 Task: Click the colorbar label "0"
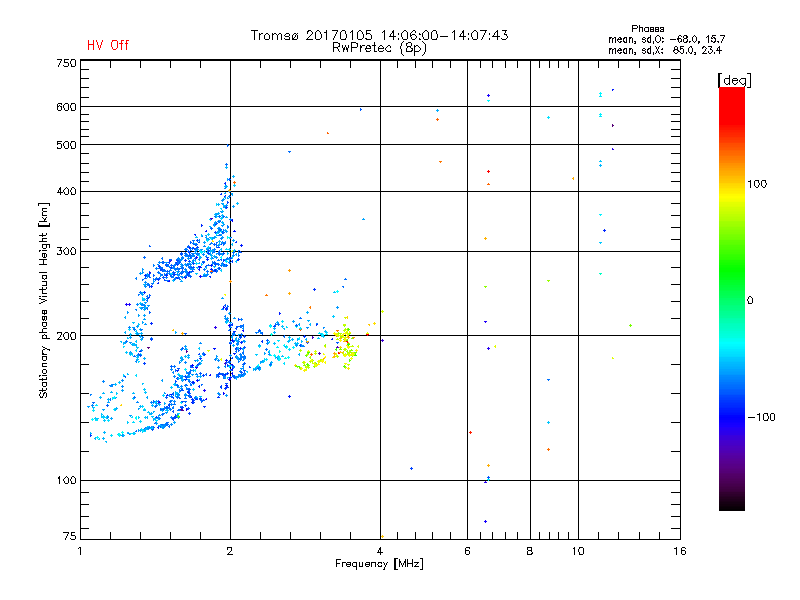tap(750, 301)
